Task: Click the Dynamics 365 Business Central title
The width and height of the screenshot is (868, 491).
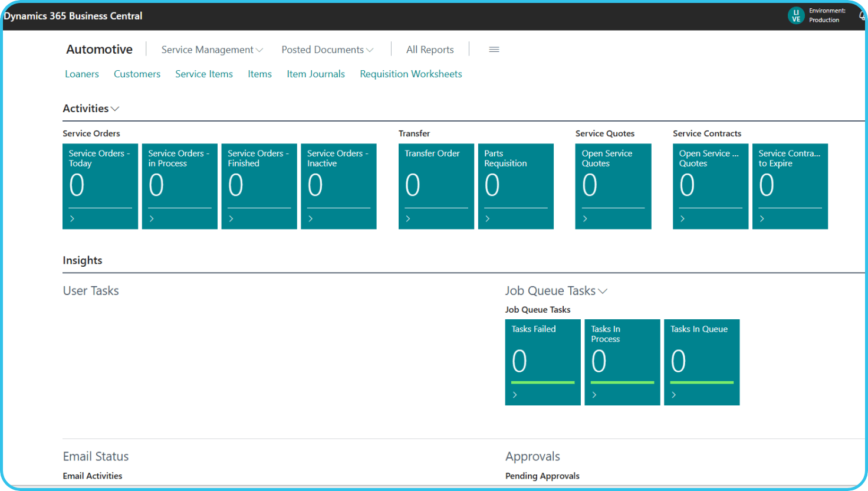Action: pos(73,16)
